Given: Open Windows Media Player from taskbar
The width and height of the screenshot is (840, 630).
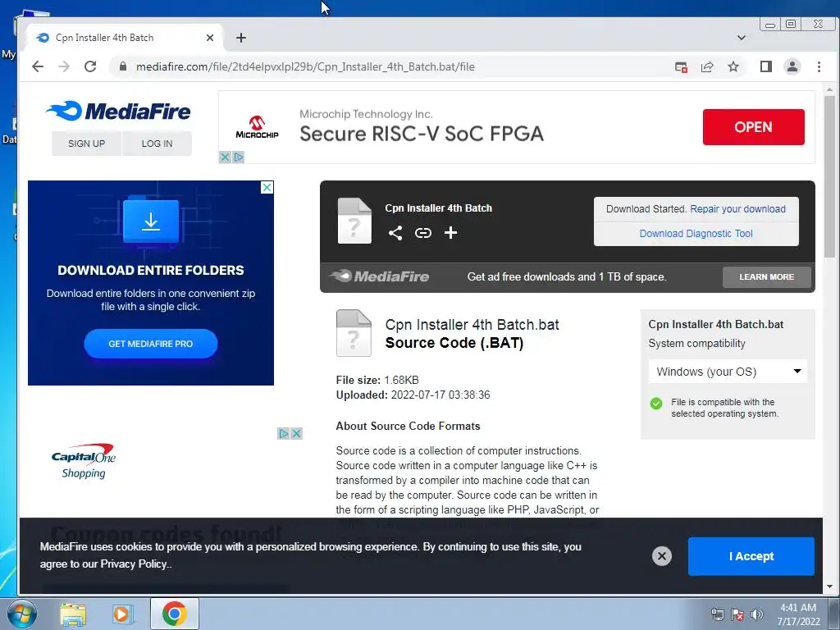Looking at the screenshot, I should coord(123,614).
